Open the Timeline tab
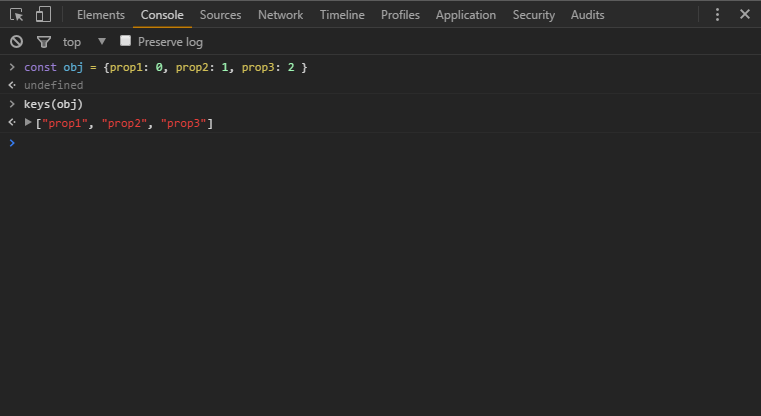This screenshot has height=416, width=761. click(x=342, y=15)
